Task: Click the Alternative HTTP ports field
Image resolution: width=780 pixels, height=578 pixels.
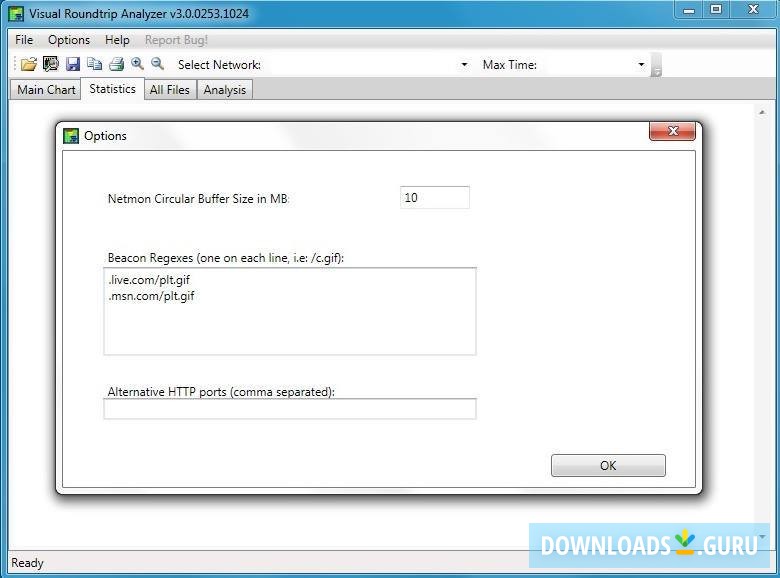Action: pos(290,409)
